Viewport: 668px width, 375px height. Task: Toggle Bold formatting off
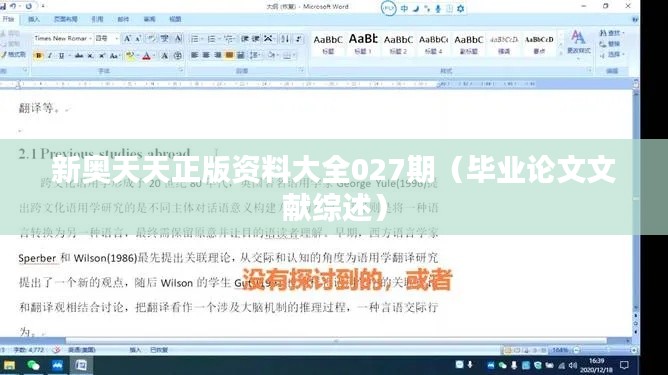click(38, 55)
